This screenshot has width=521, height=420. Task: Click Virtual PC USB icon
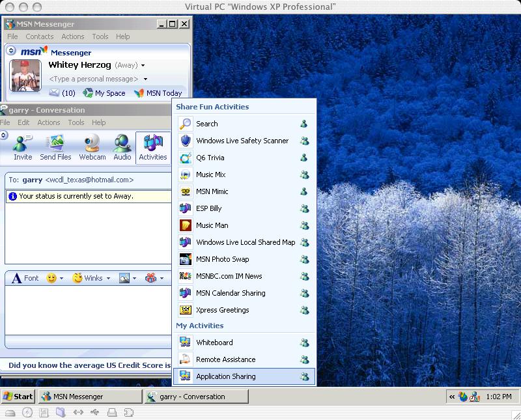click(95, 413)
